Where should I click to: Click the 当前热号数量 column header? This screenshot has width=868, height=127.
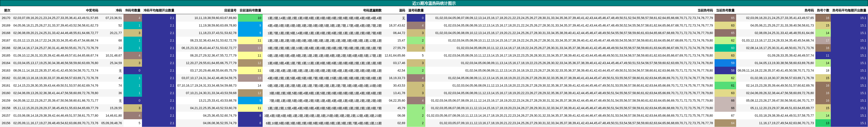point(725,10)
